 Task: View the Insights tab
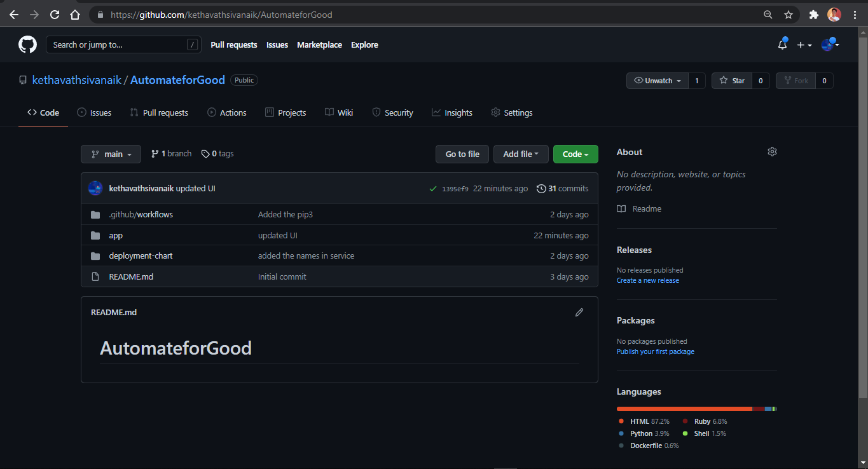pos(452,112)
